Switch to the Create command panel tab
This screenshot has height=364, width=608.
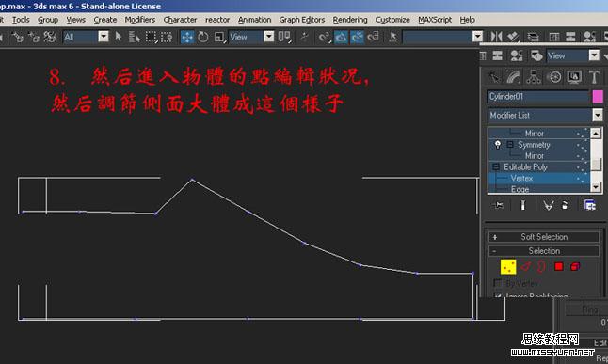[494, 77]
